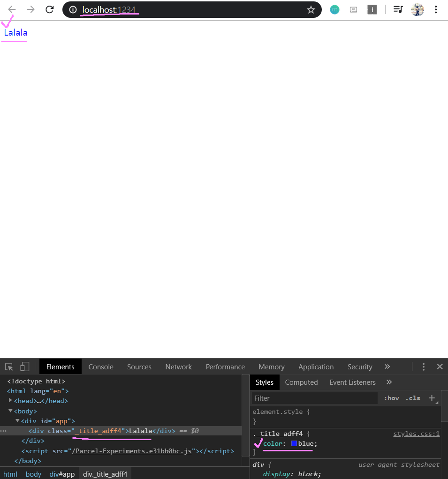Click the display: block declaration
This screenshot has height=479, width=448.
(x=292, y=474)
